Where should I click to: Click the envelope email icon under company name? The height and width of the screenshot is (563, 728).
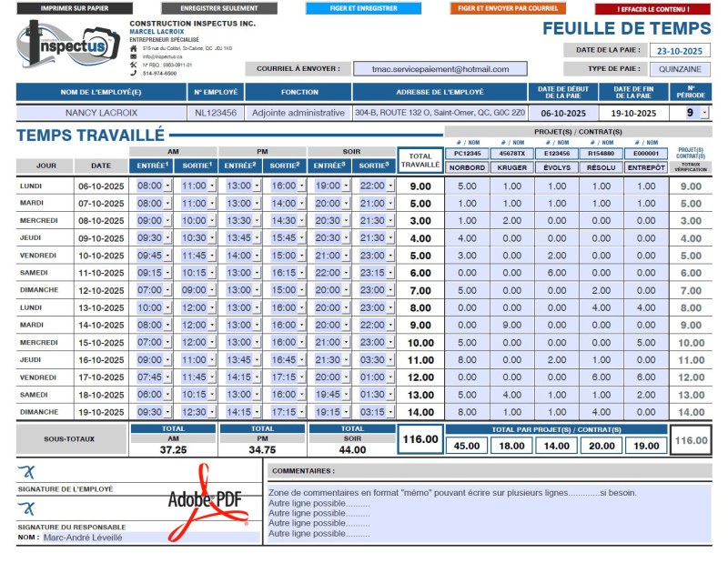click(x=134, y=56)
